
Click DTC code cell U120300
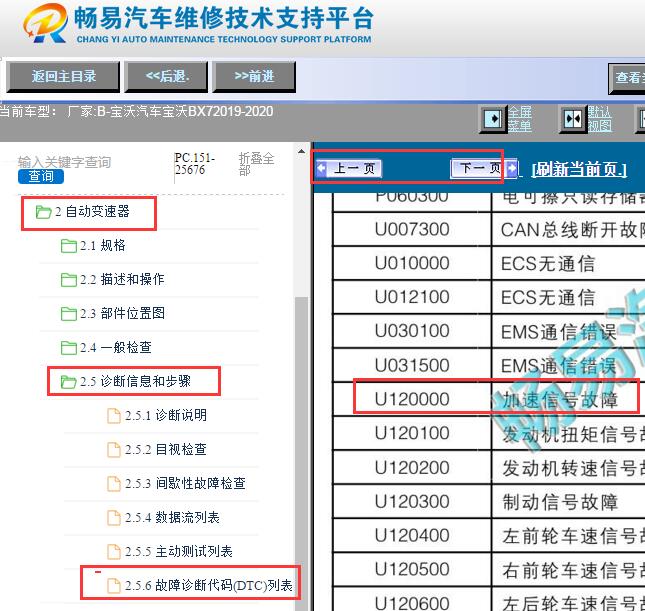(x=412, y=502)
